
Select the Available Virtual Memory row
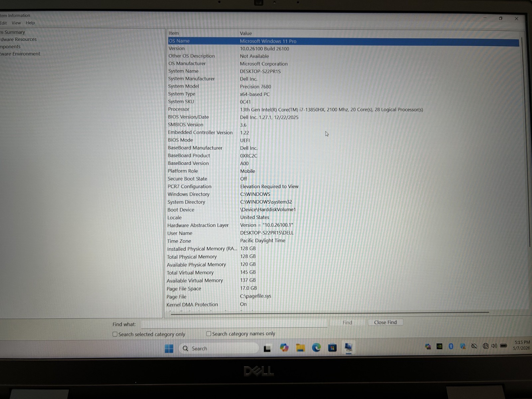343,280
